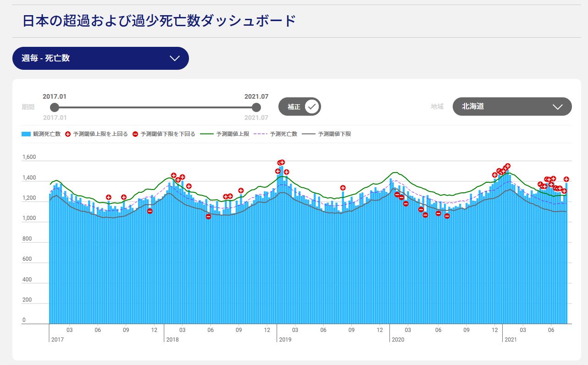Image resolution: width=588 pixels, height=365 pixels.
Task: Click the 1,400 y-axis label
Action: coord(29,178)
